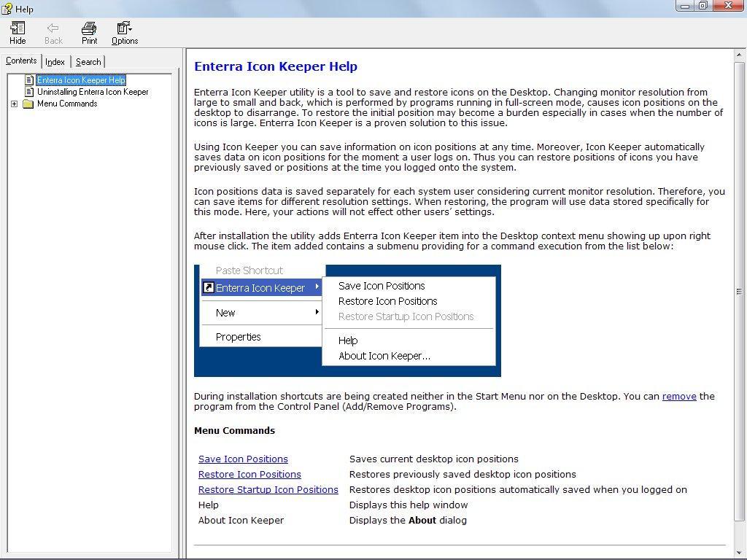Minimize the Help window
This screenshot has height=560, width=747.
pyautogui.click(x=685, y=6)
